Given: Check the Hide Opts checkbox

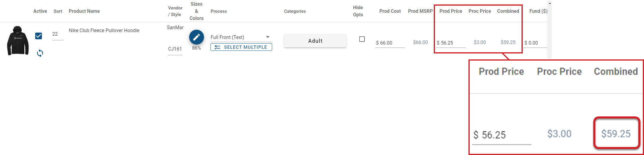Looking at the screenshot, I should click(362, 39).
